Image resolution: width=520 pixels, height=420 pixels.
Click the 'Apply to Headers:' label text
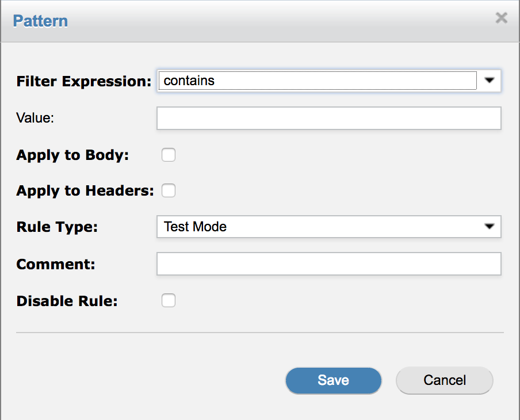85,190
